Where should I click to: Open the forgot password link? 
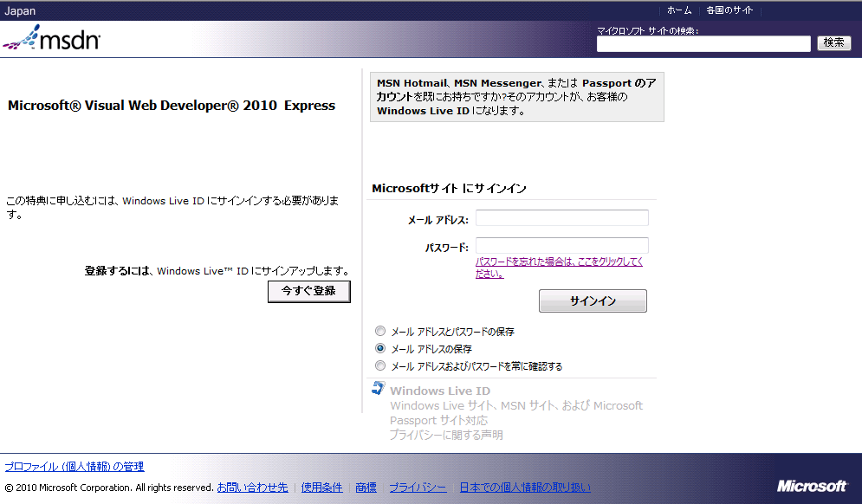click(559, 267)
